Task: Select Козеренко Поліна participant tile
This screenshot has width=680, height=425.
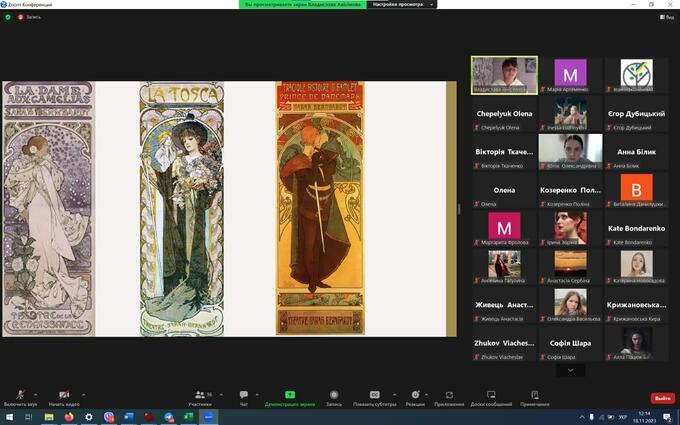Action: click(x=570, y=190)
